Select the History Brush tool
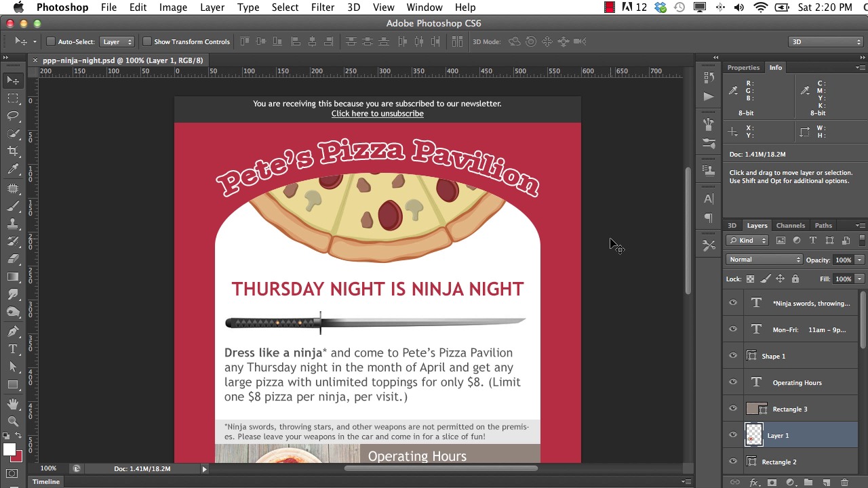 (x=13, y=241)
